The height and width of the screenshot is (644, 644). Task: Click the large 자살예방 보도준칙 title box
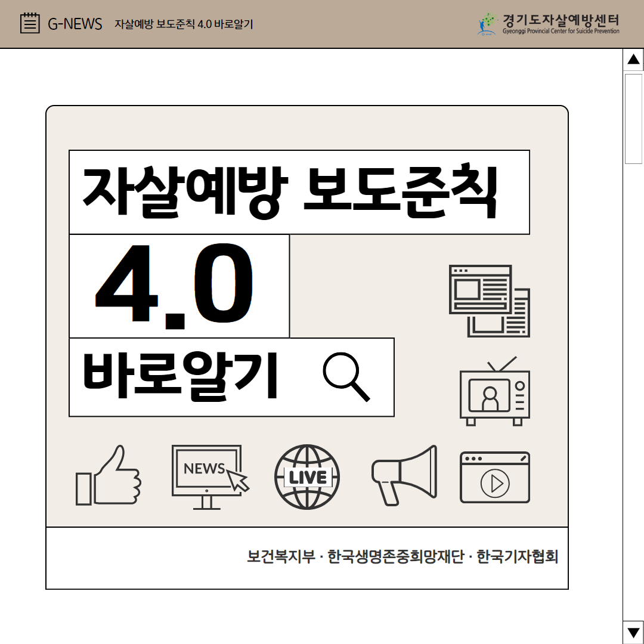(x=299, y=192)
